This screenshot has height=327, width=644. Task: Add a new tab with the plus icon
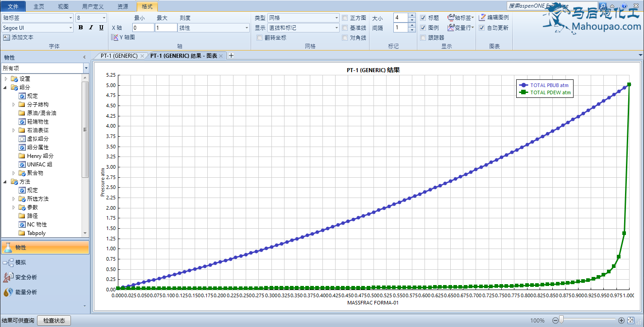point(231,55)
